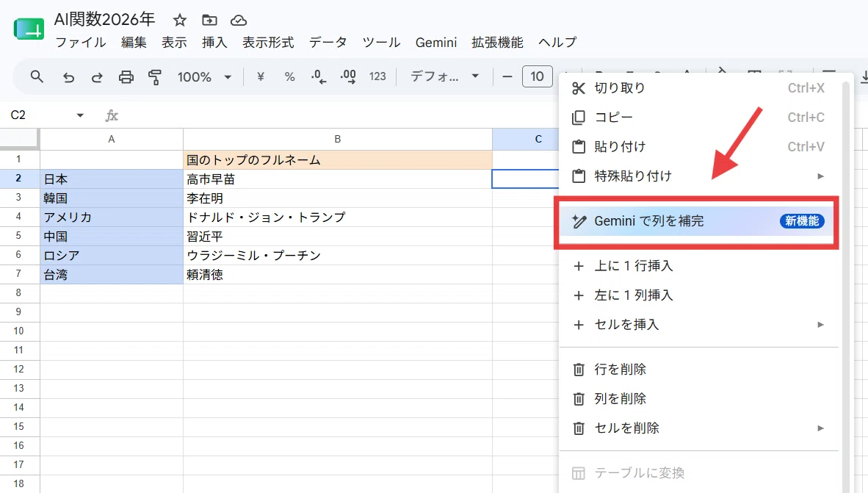Open the 表示 menu
This screenshot has height=493, width=868.
point(174,43)
